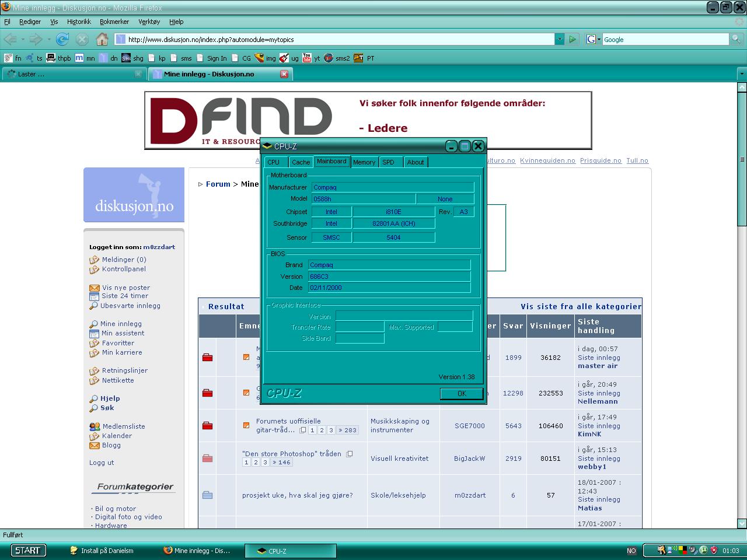Click the Firefox Forward arrow button
This screenshot has height=560, width=747.
pyautogui.click(x=36, y=39)
